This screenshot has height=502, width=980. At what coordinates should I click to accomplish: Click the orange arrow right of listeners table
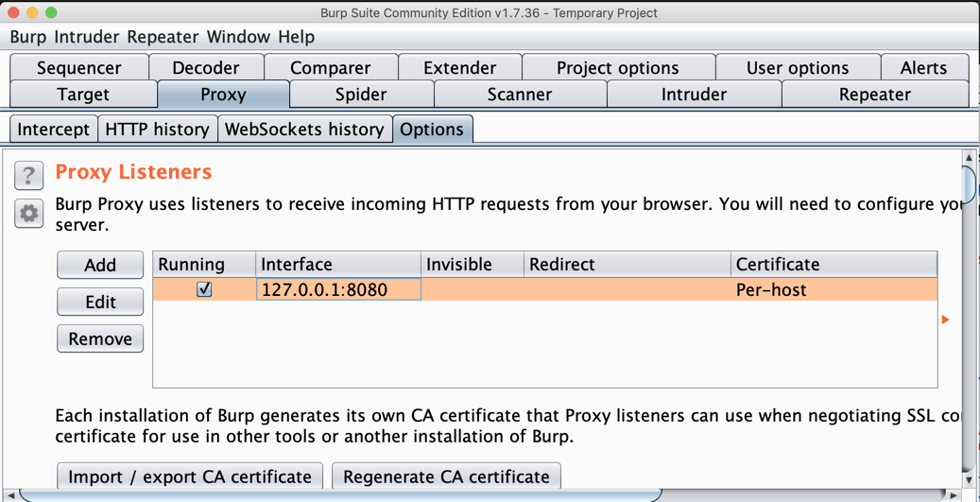pos(945,320)
